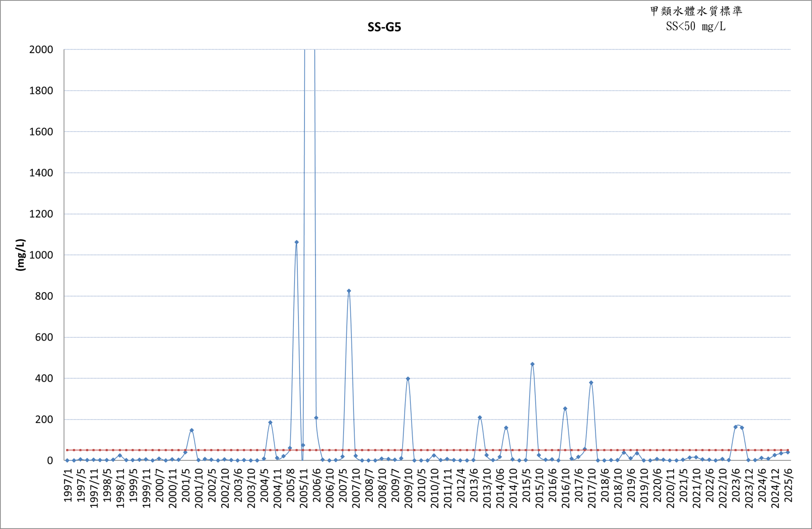The width and height of the screenshot is (812, 529).
Task: Click the SS-G5 chart title
Action: coord(384,27)
